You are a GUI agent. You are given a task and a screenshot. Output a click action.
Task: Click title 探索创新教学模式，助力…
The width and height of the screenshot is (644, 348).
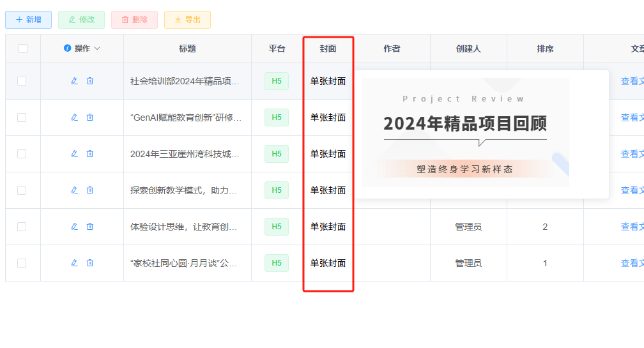pos(183,190)
